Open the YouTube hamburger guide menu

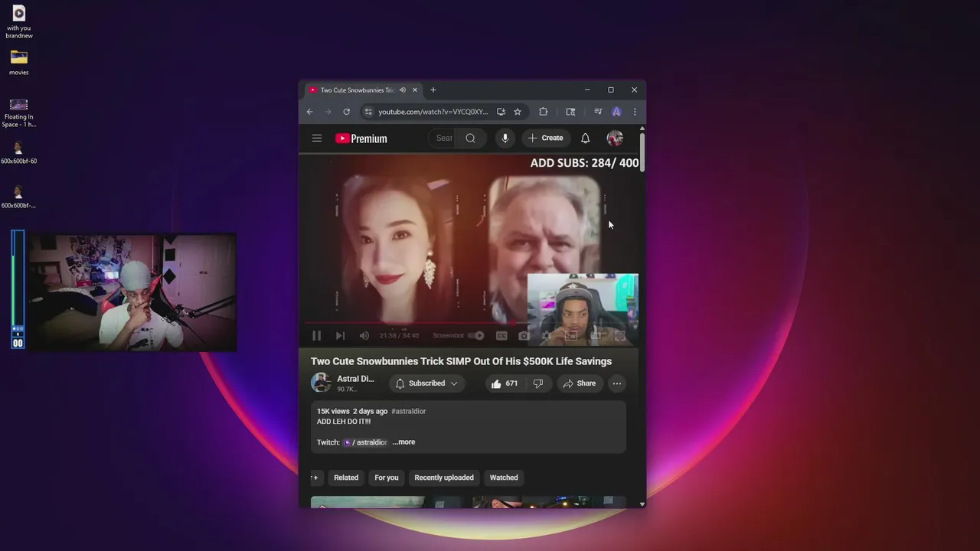click(317, 139)
